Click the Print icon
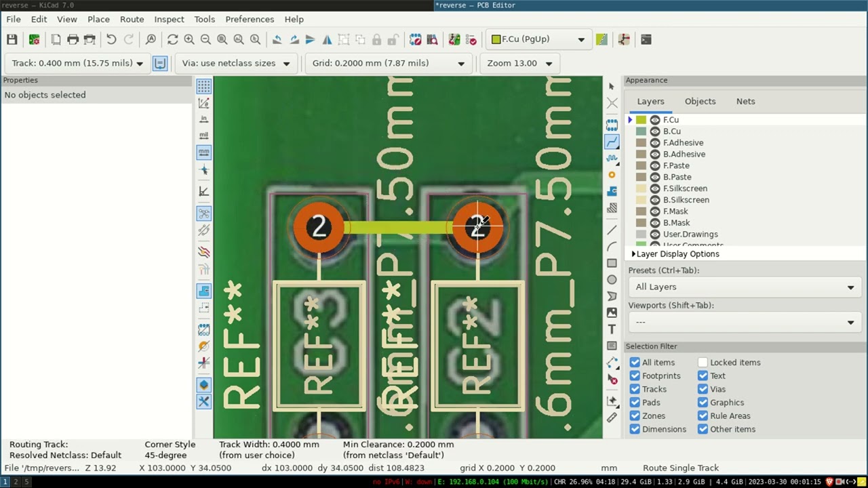This screenshot has height=488, width=868. (73, 39)
